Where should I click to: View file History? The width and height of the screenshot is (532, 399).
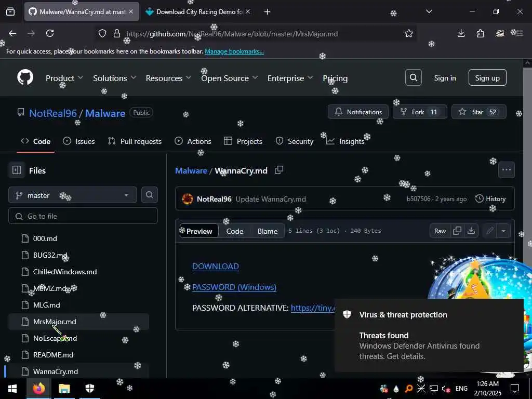[490, 199]
